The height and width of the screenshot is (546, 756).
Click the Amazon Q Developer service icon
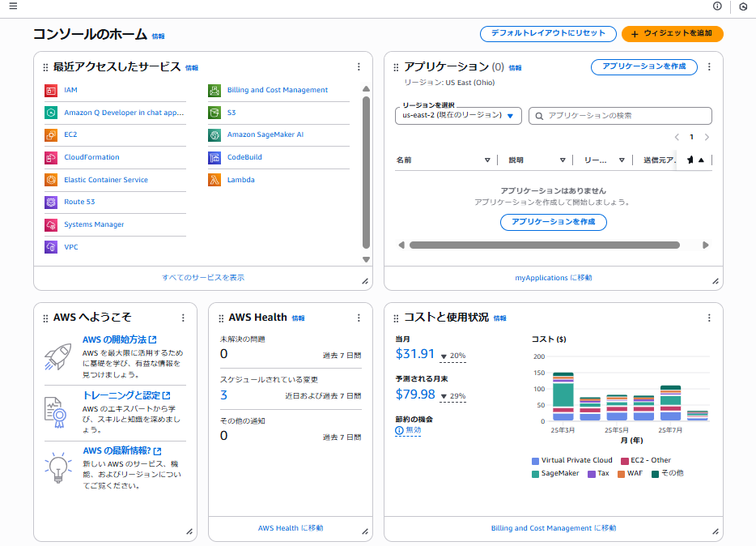click(x=51, y=113)
